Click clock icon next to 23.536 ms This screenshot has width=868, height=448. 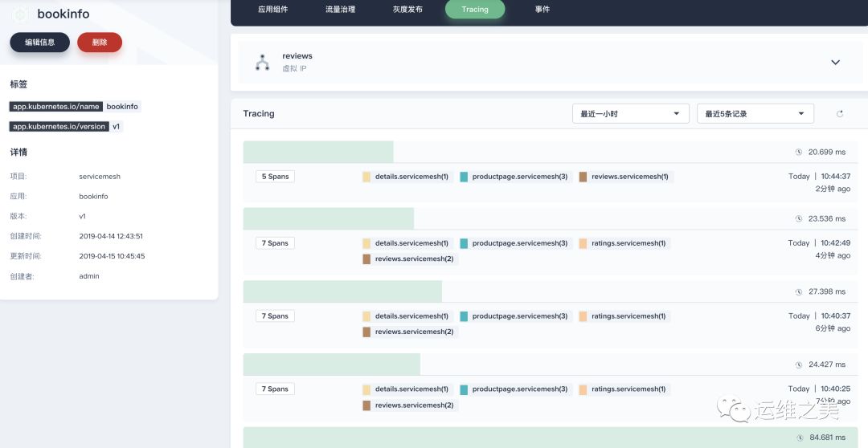tap(799, 219)
